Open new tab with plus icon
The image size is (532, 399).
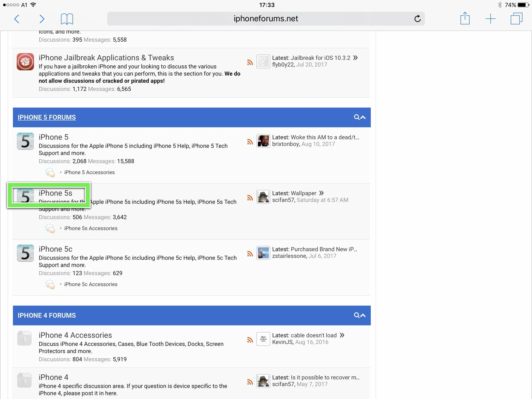(x=490, y=19)
